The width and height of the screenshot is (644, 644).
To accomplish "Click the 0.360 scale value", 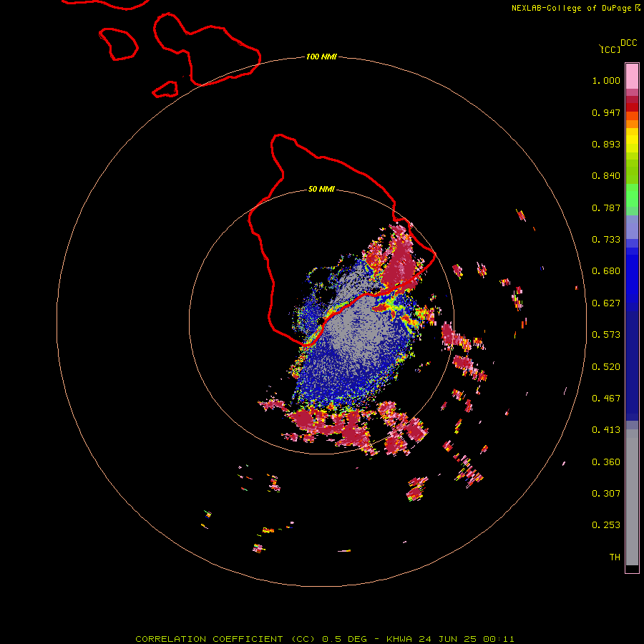I will [606, 462].
